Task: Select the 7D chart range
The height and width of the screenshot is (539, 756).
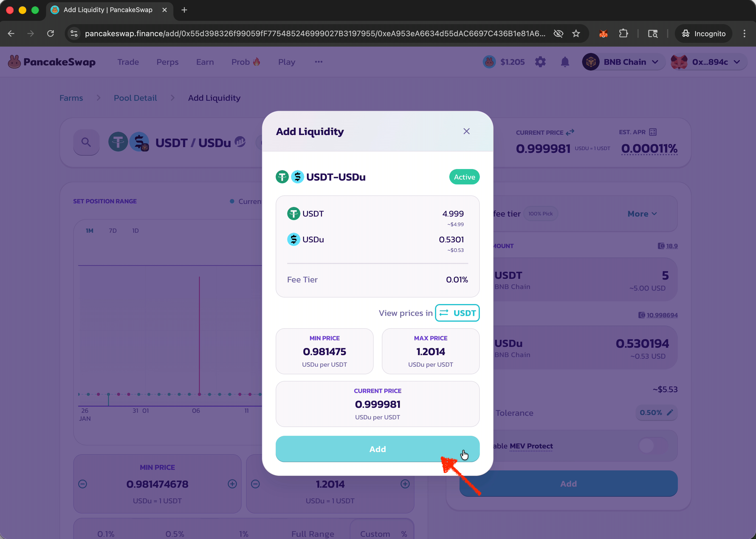Action: [113, 231]
